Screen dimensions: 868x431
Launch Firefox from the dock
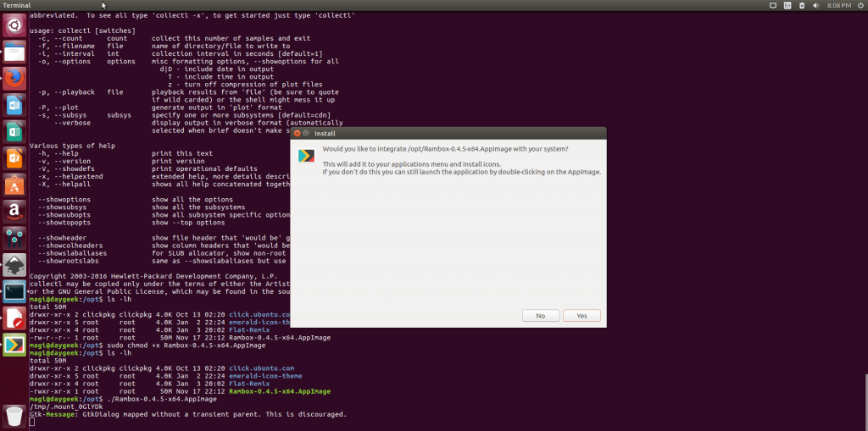(x=14, y=79)
